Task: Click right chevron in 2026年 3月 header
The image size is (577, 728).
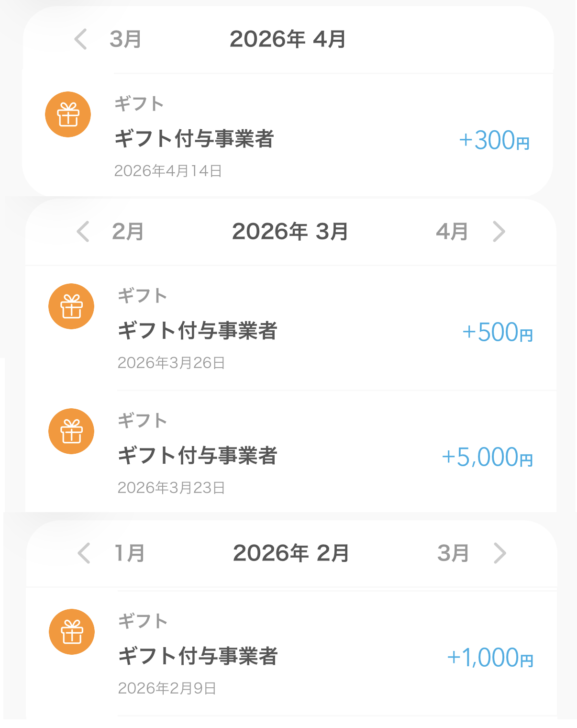Action: [x=499, y=232]
